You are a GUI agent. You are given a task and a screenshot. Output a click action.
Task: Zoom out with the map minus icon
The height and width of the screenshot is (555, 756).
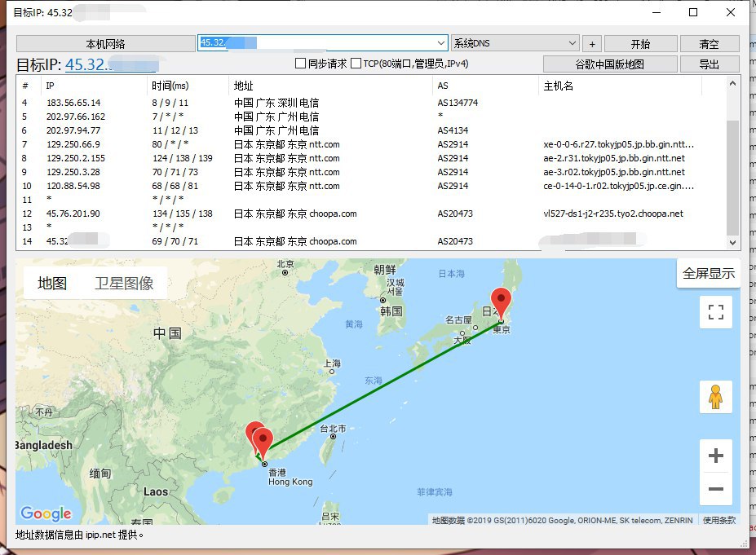(716, 489)
